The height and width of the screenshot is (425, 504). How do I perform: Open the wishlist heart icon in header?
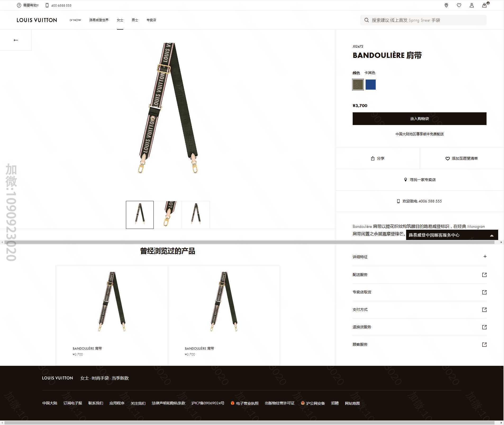459,5
